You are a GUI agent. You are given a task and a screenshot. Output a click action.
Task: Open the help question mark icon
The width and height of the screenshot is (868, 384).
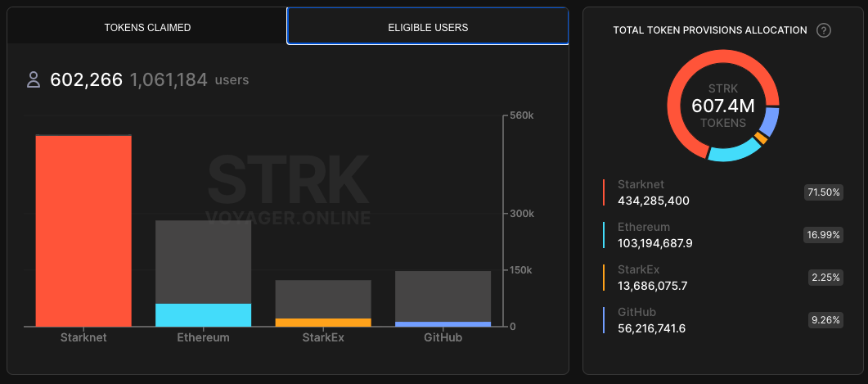point(824,30)
